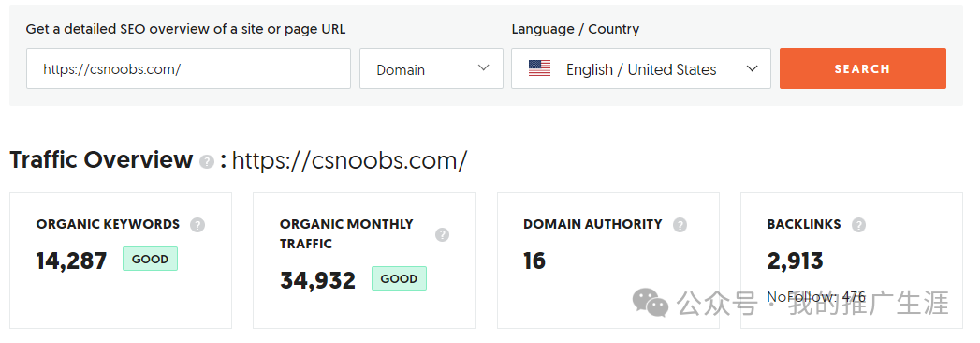
Task: Click the United States flag icon
Action: click(x=539, y=68)
